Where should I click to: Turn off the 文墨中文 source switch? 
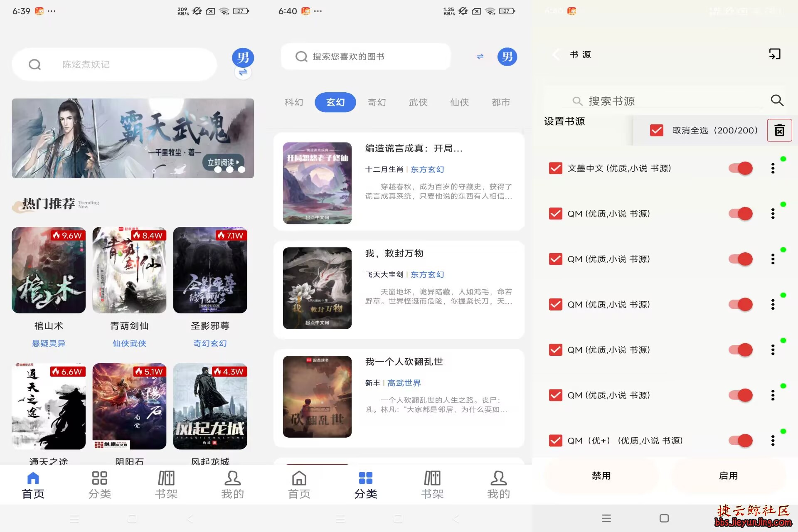pos(741,168)
